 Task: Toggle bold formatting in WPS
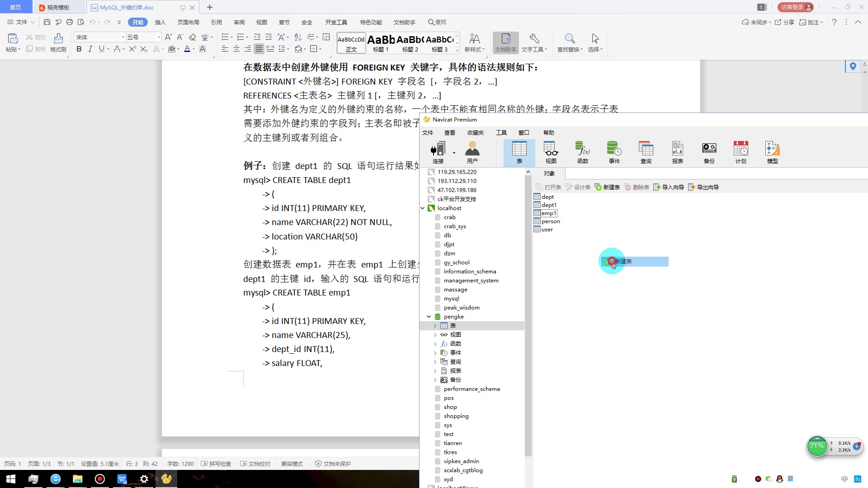click(x=79, y=49)
